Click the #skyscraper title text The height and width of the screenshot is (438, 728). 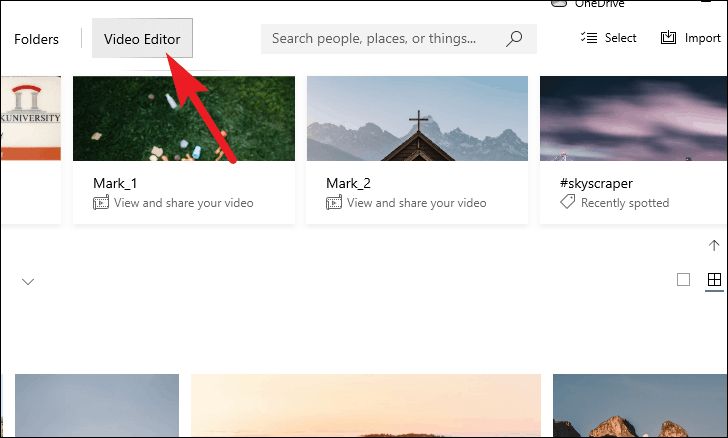[596, 183]
